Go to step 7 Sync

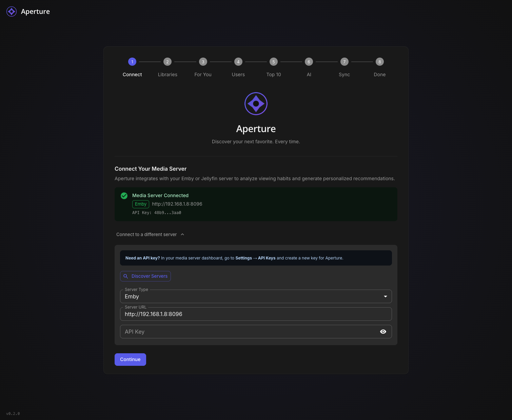point(344,67)
